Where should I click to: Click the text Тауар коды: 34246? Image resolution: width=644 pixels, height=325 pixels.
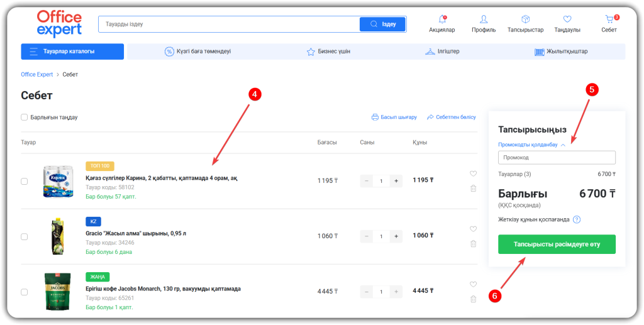(110, 243)
